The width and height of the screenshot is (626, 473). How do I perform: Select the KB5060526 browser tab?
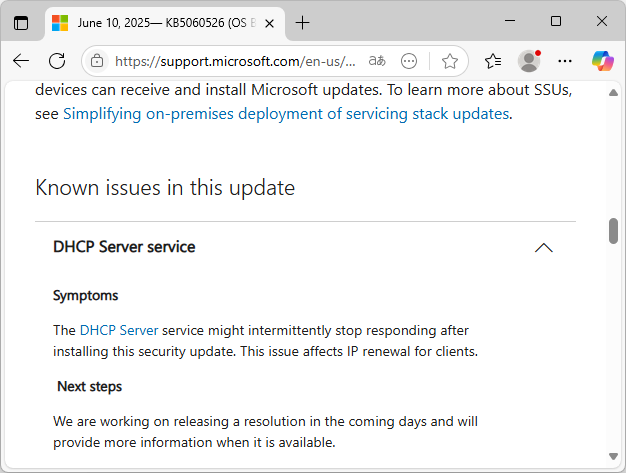[150, 22]
